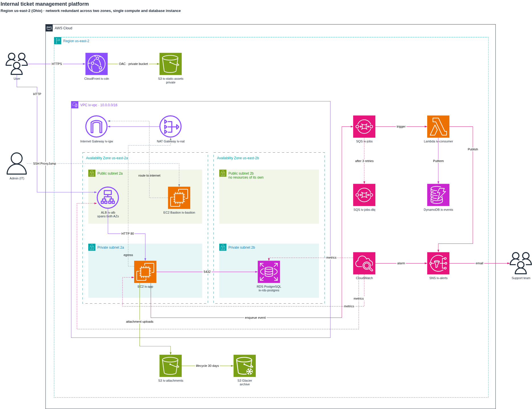Click the AWS Cloud logo icon
Image resolution: width=532 pixels, height=409 pixels.
49,28
